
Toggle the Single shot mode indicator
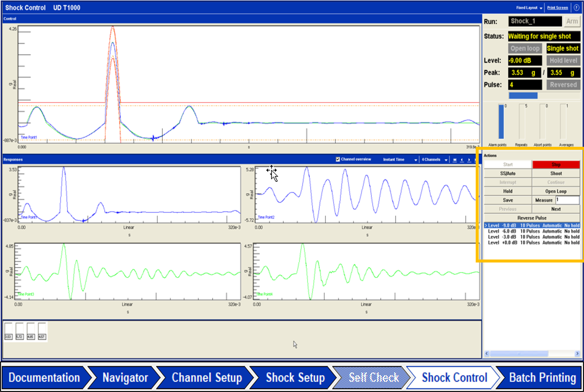tap(563, 48)
